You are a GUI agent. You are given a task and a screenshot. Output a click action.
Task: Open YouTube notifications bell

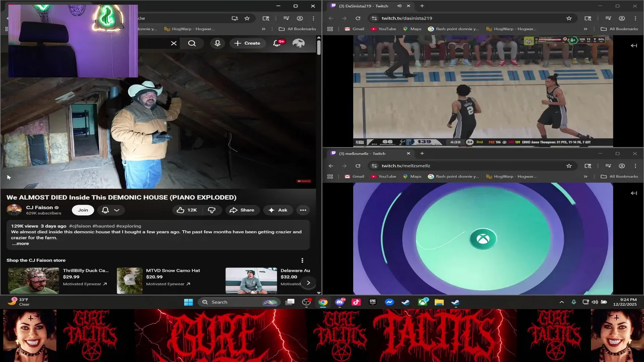[x=277, y=43]
